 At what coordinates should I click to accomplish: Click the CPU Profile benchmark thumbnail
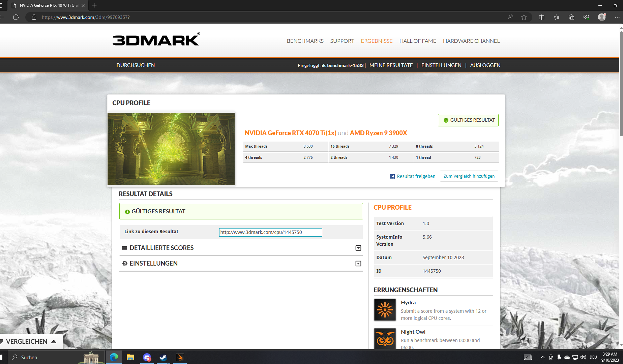(x=171, y=149)
